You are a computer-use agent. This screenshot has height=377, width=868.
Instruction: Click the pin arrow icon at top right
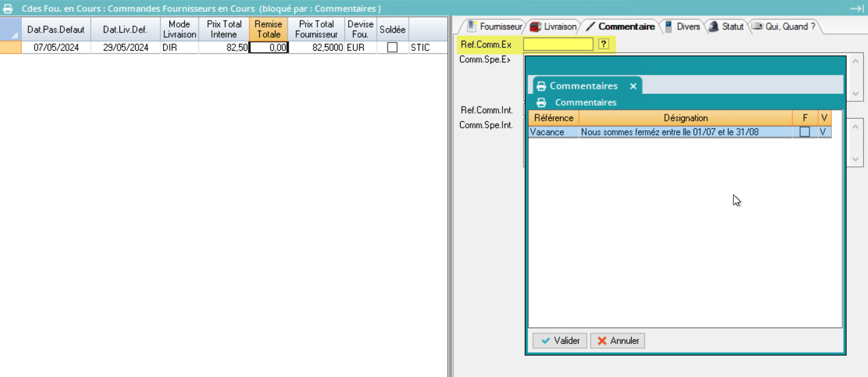tap(856, 8)
